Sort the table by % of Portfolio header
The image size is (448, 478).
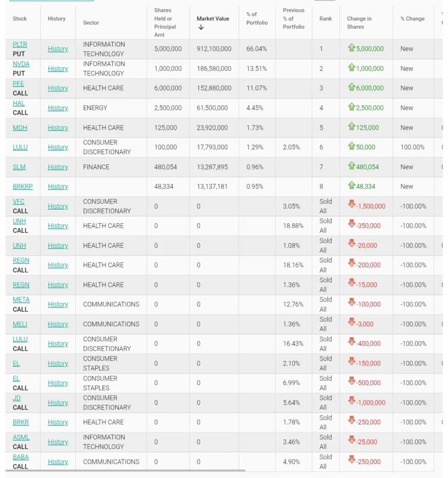pos(255,19)
